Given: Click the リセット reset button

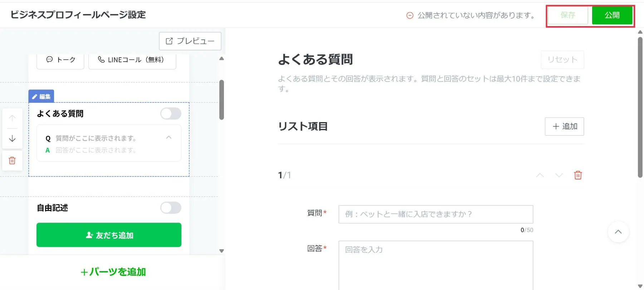Looking at the screenshot, I should coord(562,60).
